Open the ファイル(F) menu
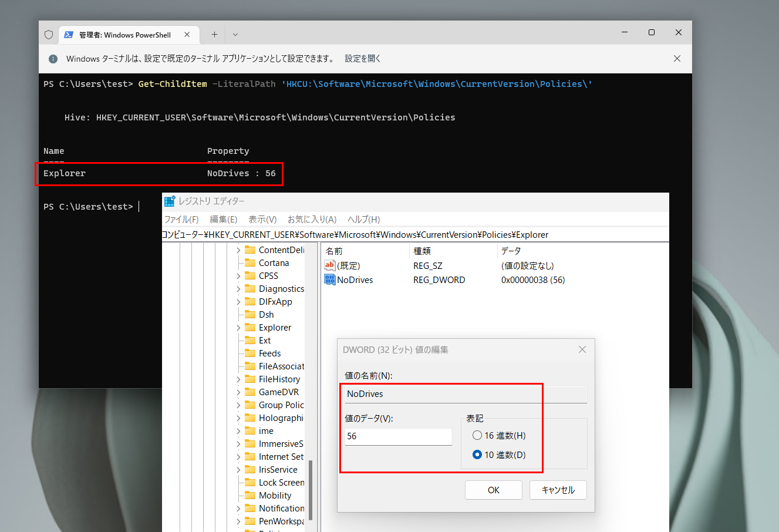Image resolution: width=779 pixels, height=532 pixels. [x=181, y=219]
